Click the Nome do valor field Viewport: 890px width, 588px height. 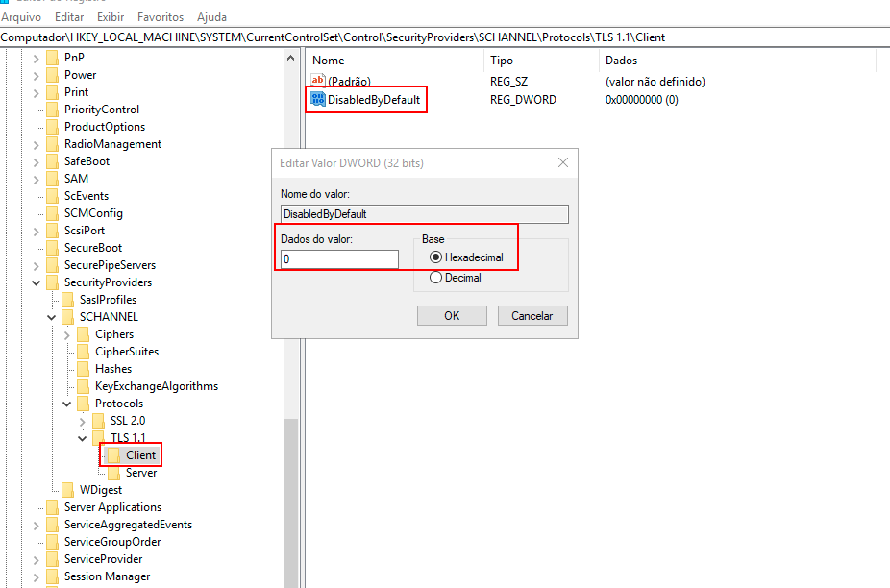425,214
